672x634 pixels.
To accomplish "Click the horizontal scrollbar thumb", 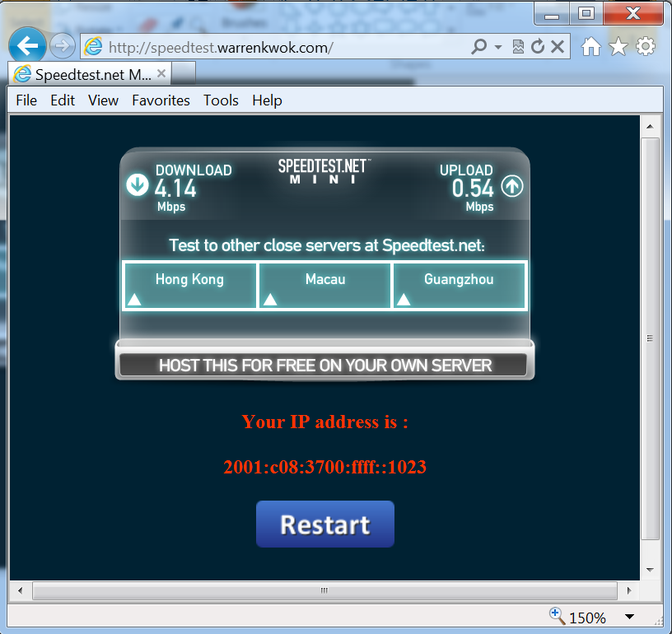I will click(324, 590).
